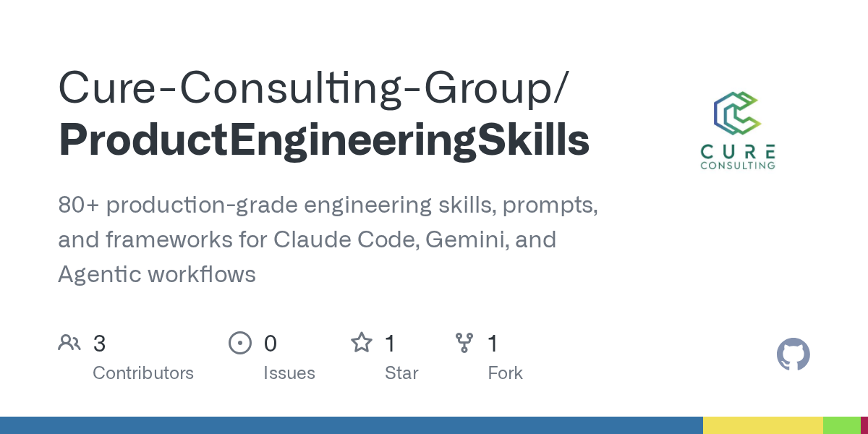Select the green segment of language bar
The height and width of the screenshot is (434, 868).
coord(841,425)
